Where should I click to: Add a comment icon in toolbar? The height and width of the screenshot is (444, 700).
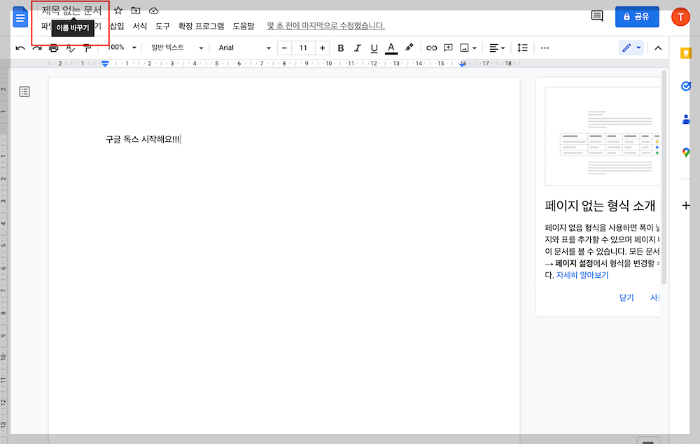[448, 48]
